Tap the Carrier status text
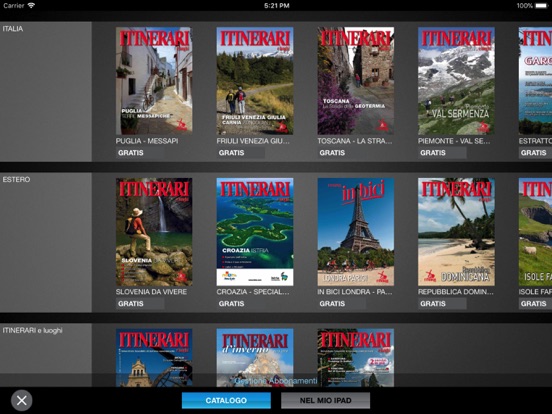 pyautogui.click(x=13, y=6)
